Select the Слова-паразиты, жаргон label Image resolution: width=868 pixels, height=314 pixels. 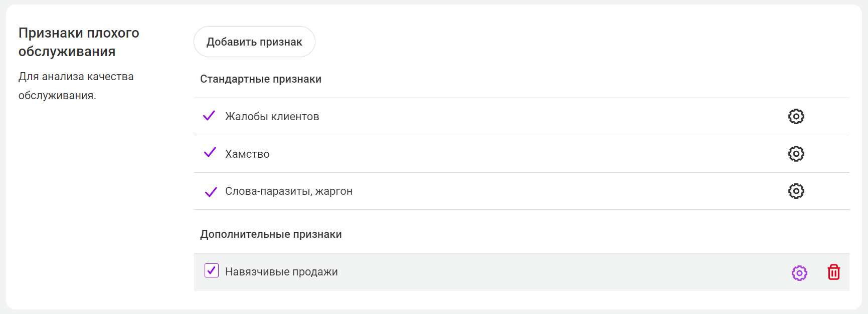pos(288,191)
